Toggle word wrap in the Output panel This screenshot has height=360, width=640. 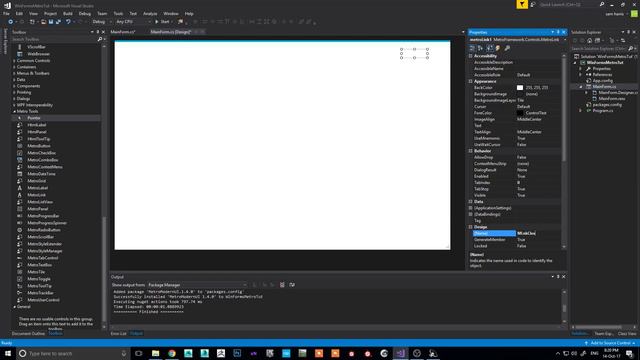click(292, 285)
